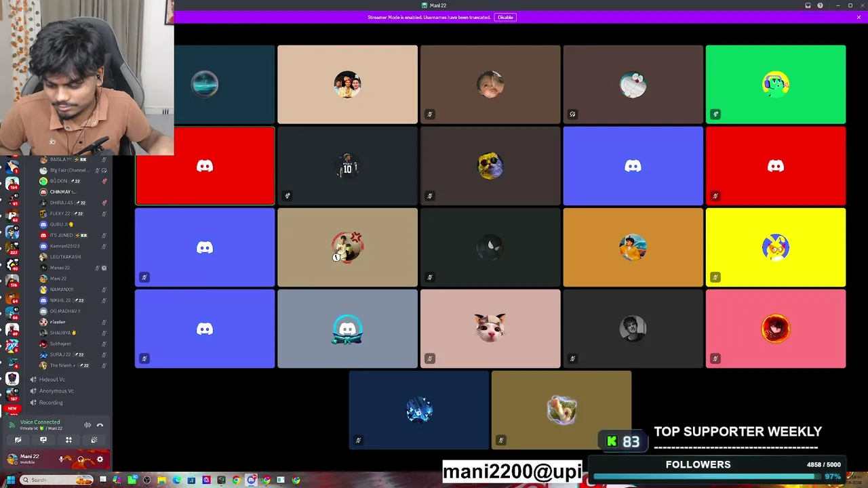868x488 pixels.
Task: Select FLEXY 22 in voice member list
Action: click(x=73, y=213)
